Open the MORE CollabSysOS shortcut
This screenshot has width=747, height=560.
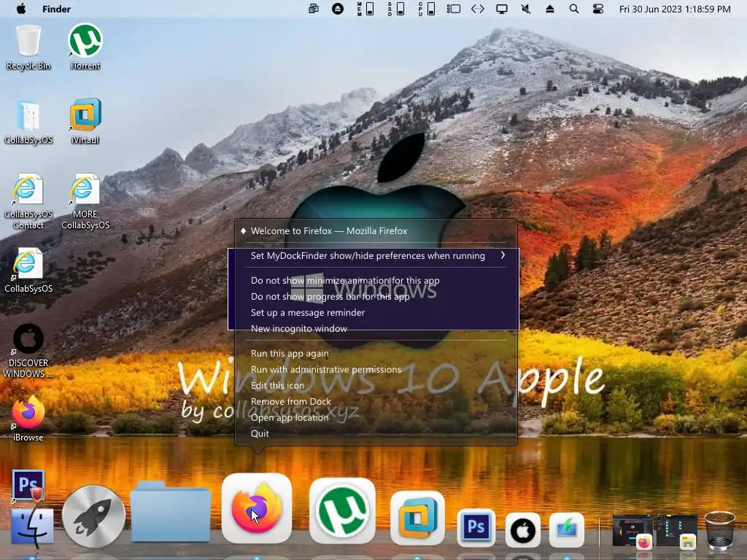click(85, 201)
